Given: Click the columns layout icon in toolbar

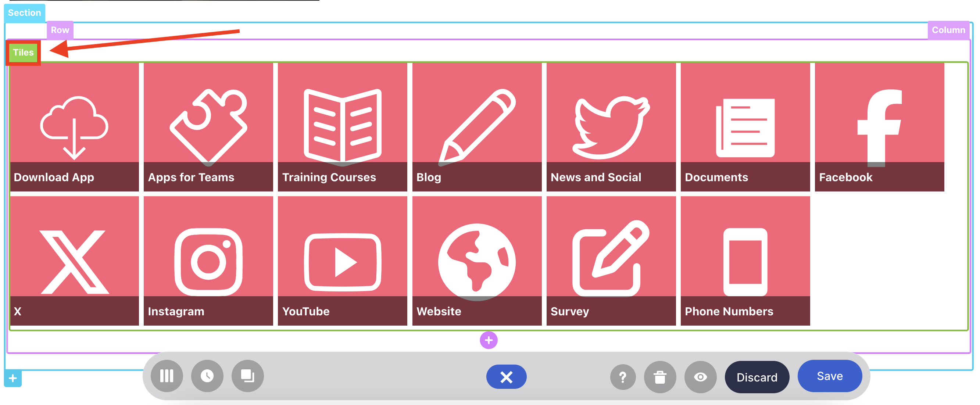Looking at the screenshot, I should (x=167, y=376).
